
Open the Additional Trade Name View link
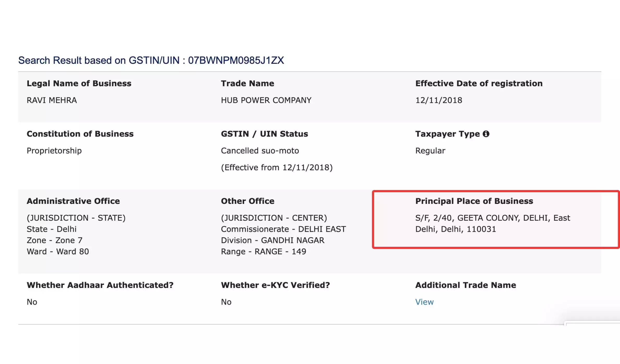click(x=424, y=302)
